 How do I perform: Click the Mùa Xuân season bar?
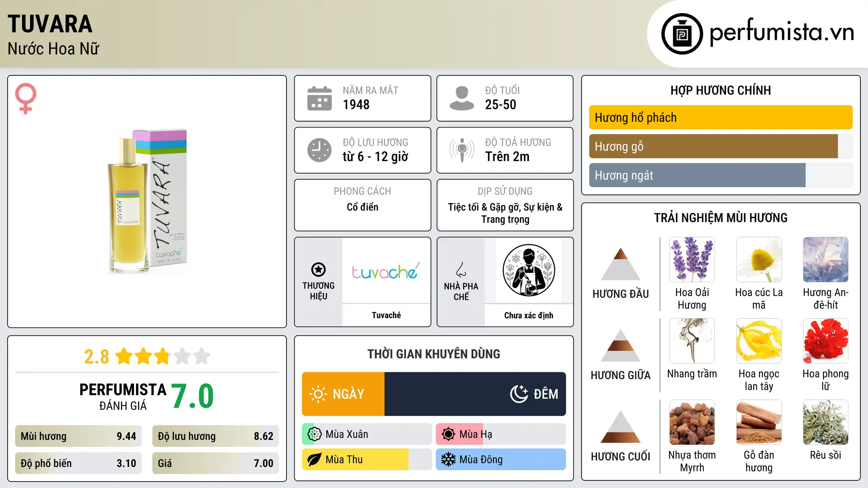tap(367, 434)
